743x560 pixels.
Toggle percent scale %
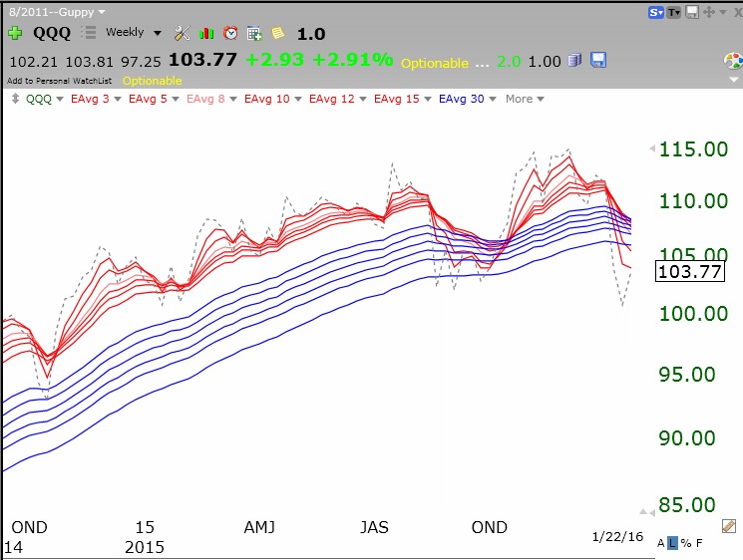tap(686, 543)
